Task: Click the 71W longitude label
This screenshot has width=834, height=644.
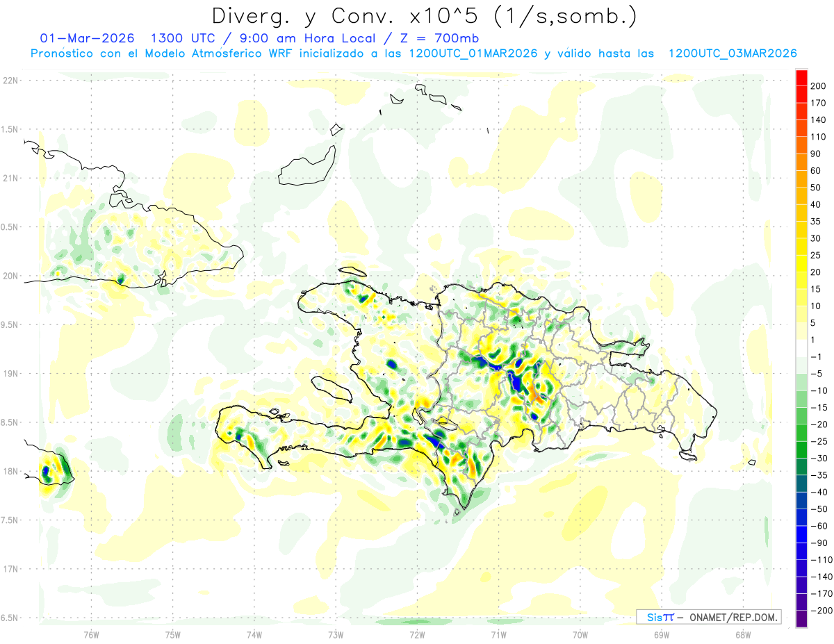Action: (x=498, y=634)
